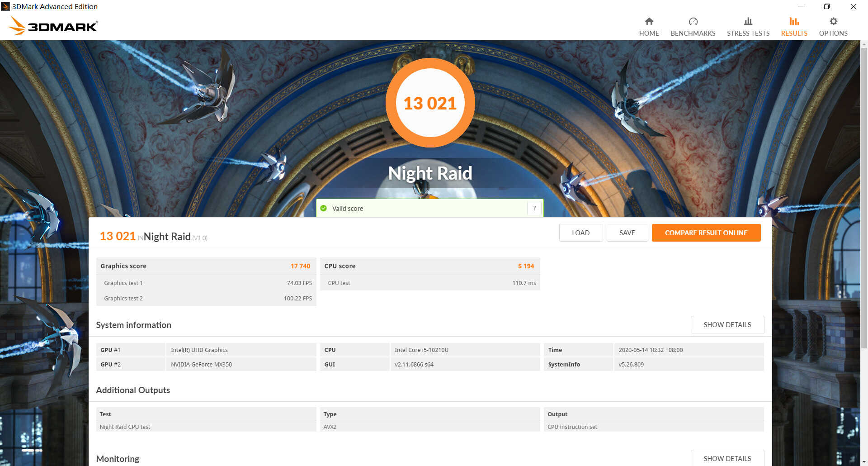The width and height of the screenshot is (868, 466).
Task: Open the valid score help question mark
Action: 534,208
